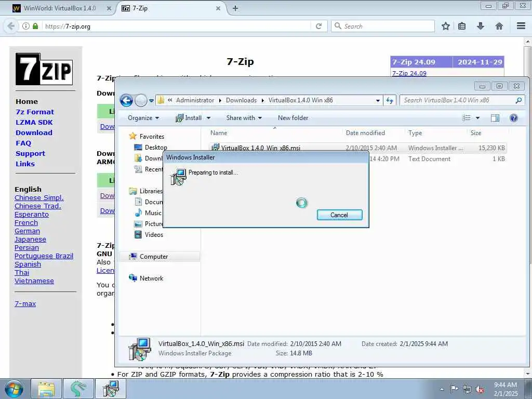The image size is (532, 399).
Task: Click the Text Document type cell
Action: (429, 159)
